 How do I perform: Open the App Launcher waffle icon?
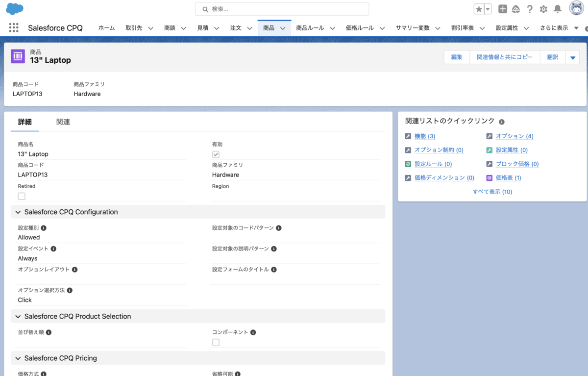[13, 27]
